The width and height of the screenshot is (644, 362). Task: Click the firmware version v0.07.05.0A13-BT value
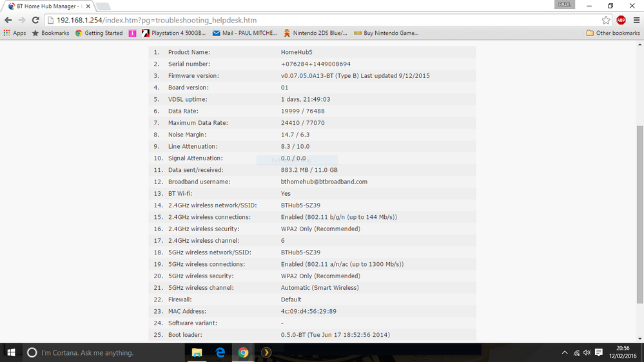click(355, 76)
